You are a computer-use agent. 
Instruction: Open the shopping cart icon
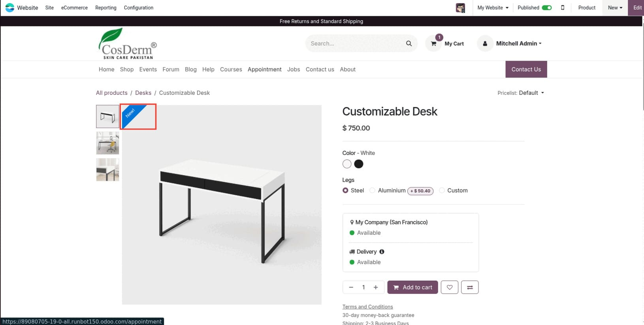[434, 43]
